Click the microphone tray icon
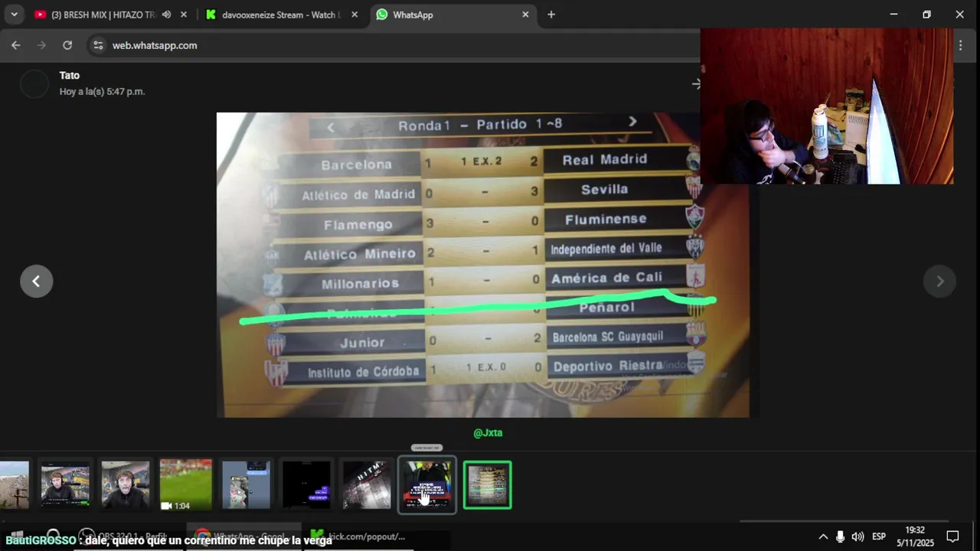This screenshot has width=980, height=551. pos(841,536)
